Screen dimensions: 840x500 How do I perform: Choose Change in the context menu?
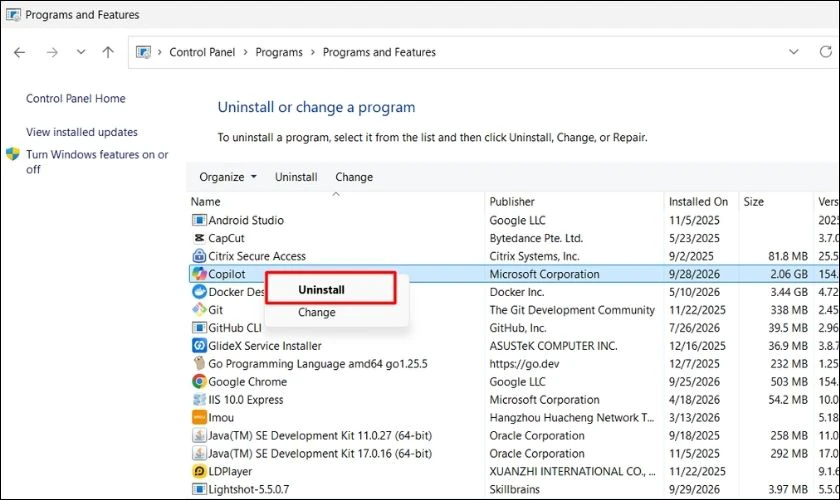(x=317, y=312)
